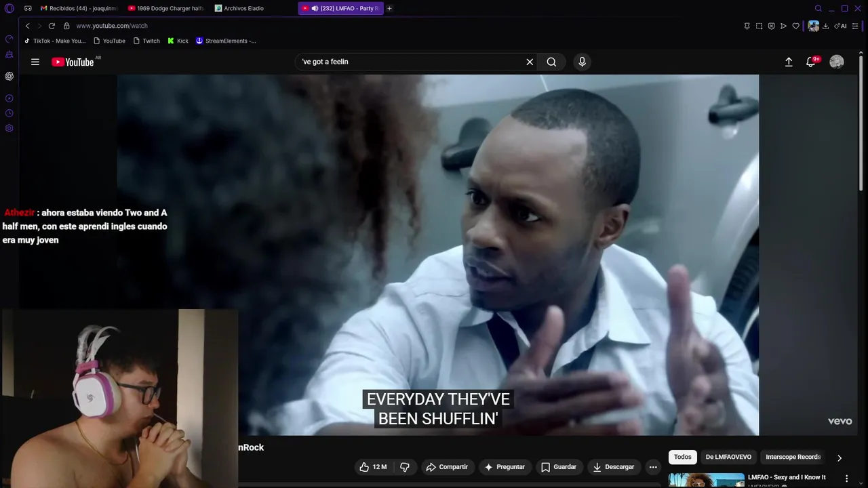Open ChatGPT icon in the sidebar

click(9, 76)
